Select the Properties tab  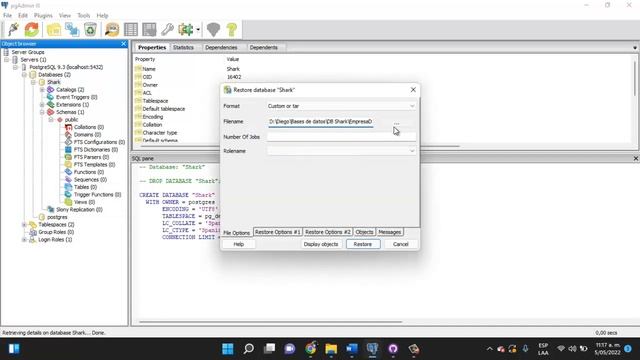[x=152, y=47]
